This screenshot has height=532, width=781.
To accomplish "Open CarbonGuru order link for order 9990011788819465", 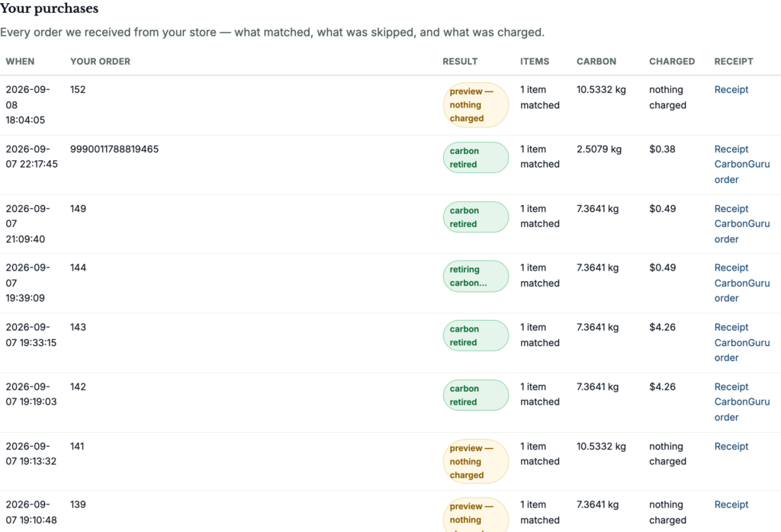I will [742, 171].
